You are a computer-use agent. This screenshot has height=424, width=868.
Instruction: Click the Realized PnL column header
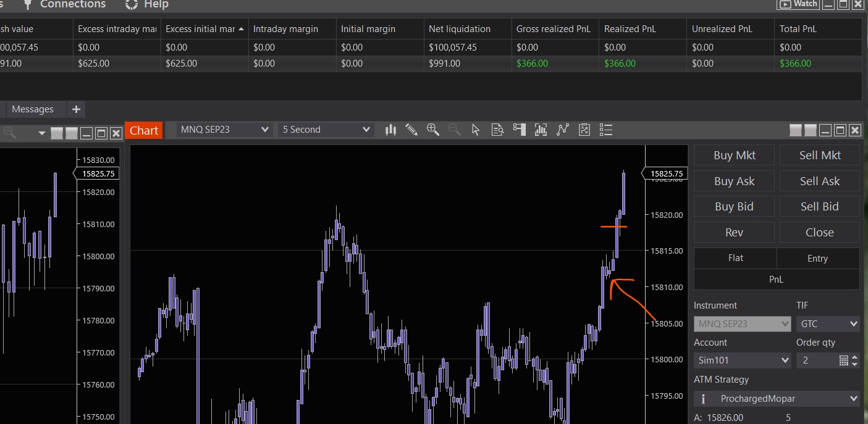643,29
